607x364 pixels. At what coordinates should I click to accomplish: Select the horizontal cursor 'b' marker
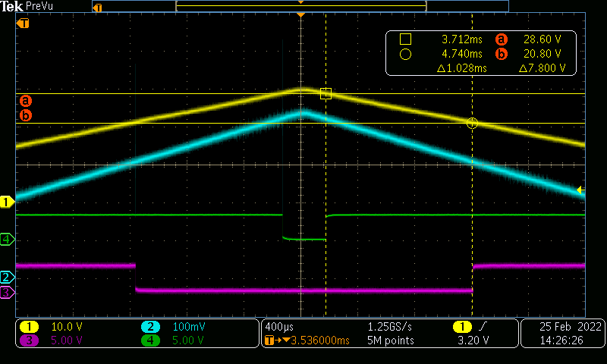[26, 116]
